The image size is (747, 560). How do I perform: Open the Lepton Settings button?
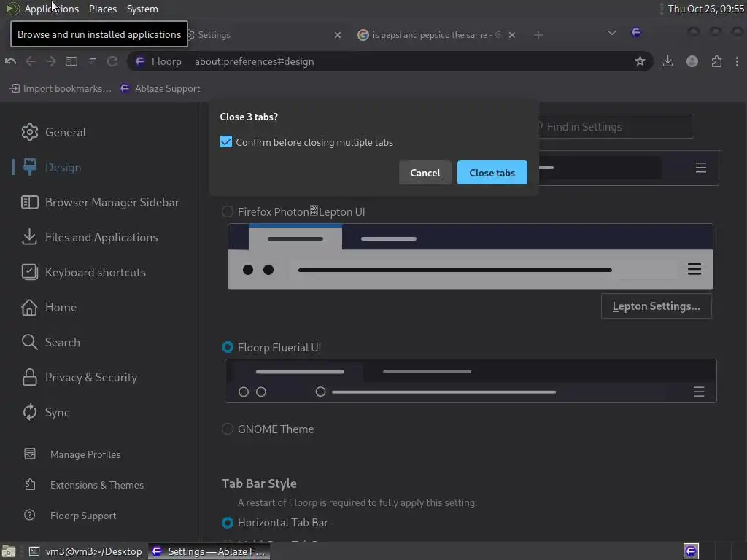[656, 306]
